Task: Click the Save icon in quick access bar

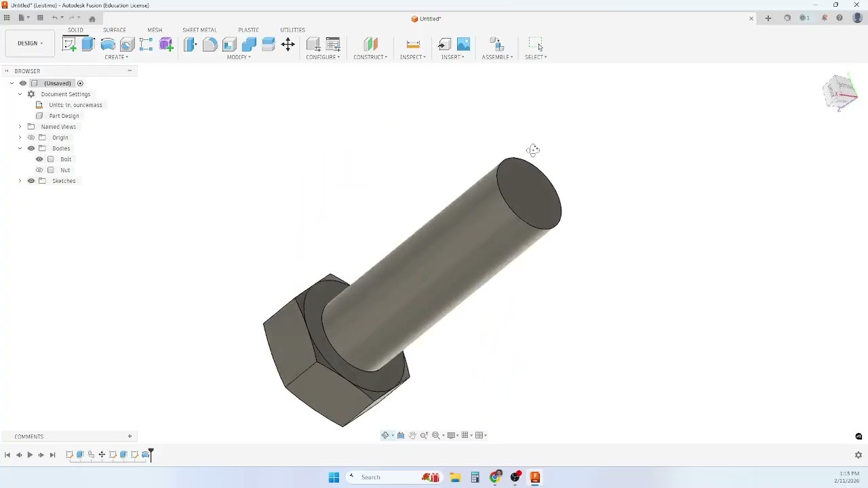Action: [x=40, y=18]
